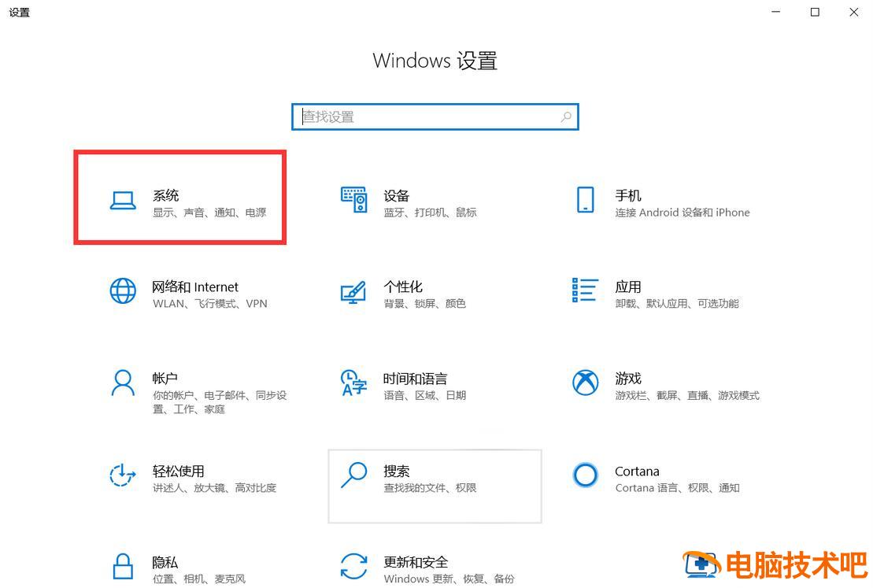
Task: Click the 设备 keyboard and speaker icon
Action: 353,199
